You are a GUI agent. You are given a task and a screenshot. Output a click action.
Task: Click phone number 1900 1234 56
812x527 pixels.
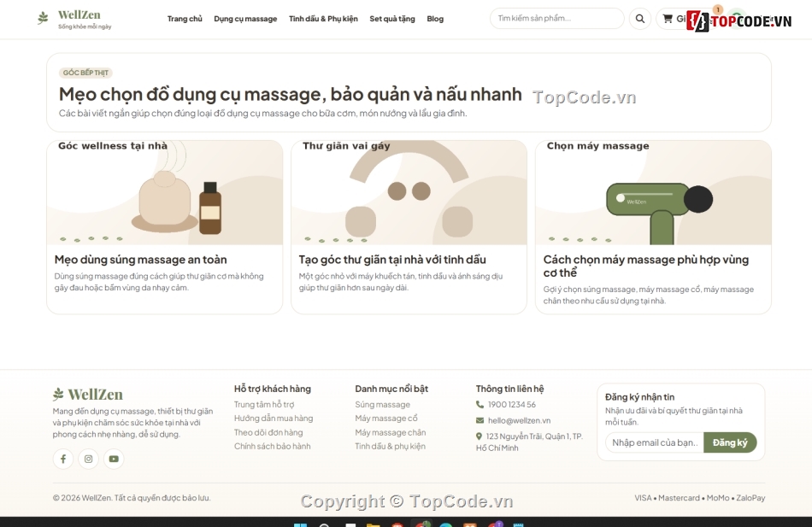point(512,404)
